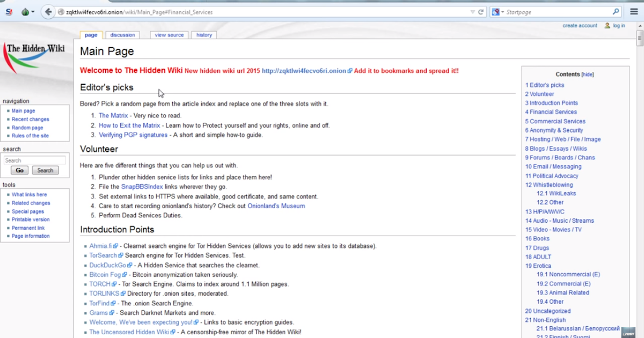The width and height of the screenshot is (644, 338).
Task: Click the log in link
Action: [x=619, y=26]
